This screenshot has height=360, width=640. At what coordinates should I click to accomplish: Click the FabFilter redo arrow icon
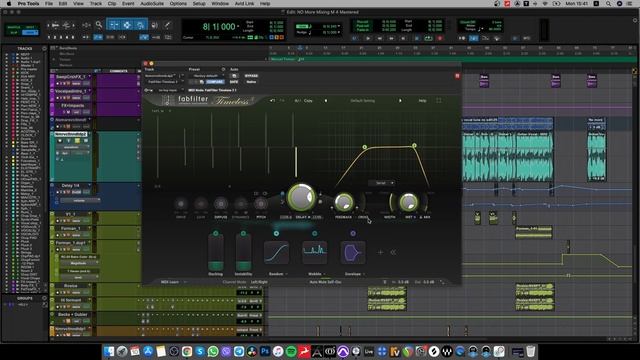click(x=282, y=100)
